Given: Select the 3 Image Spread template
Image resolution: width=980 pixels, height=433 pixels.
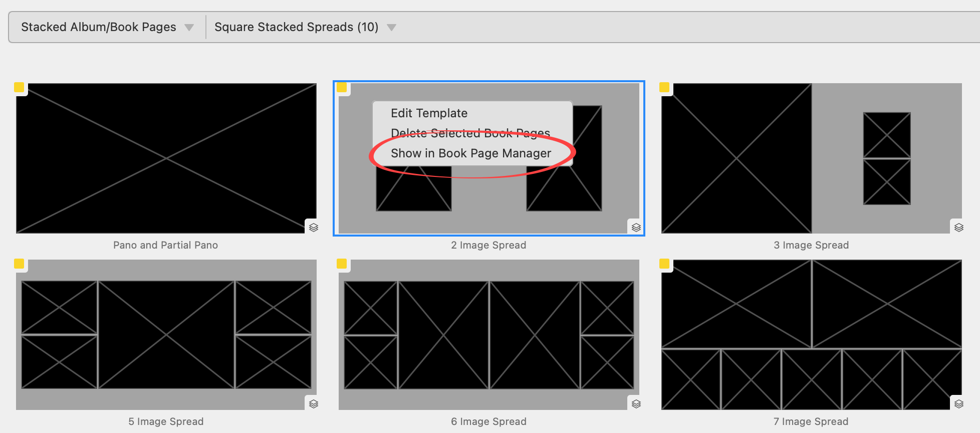Looking at the screenshot, I should 811,158.
